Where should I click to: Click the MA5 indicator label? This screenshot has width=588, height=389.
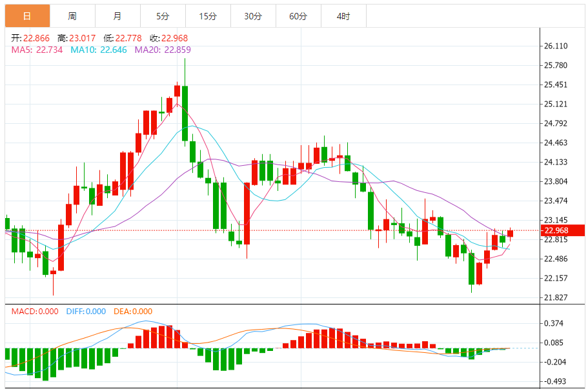[x=37, y=50]
